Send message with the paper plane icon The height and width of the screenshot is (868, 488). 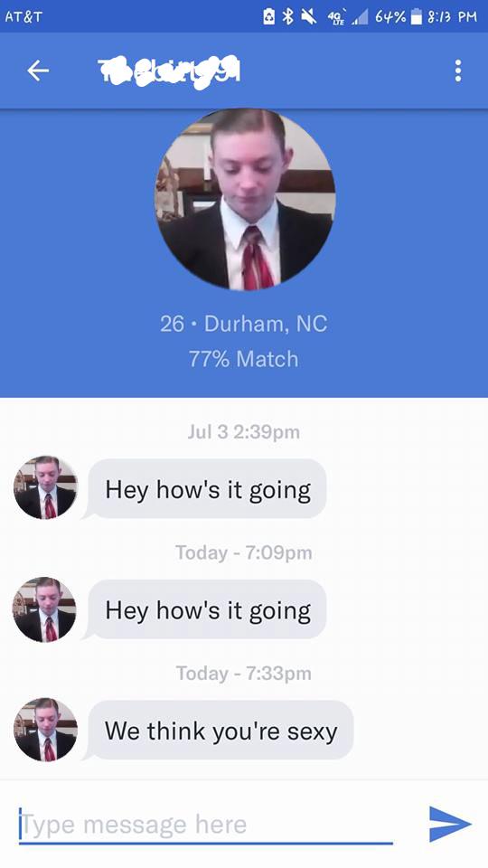point(450,824)
